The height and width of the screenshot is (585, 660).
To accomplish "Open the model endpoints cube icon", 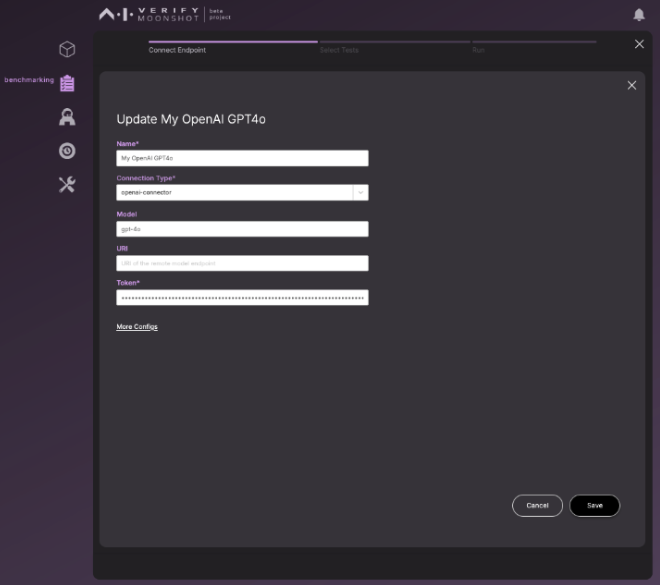I will click(67, 49).
